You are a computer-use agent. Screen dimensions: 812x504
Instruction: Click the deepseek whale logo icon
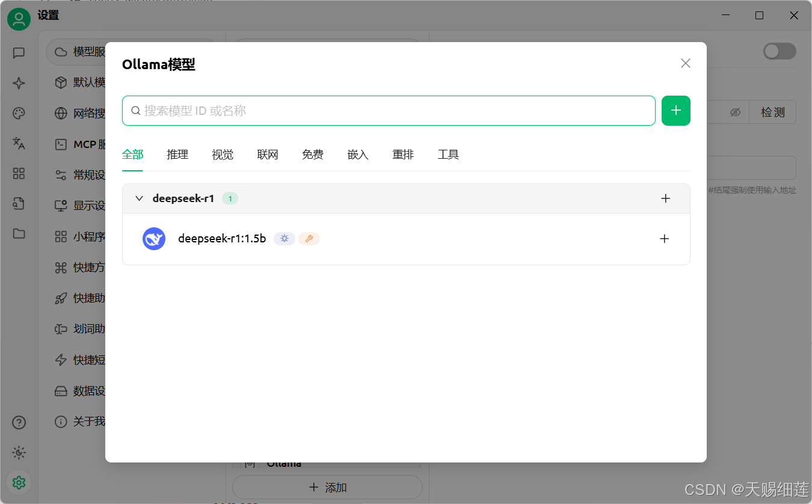coord(154,239)
